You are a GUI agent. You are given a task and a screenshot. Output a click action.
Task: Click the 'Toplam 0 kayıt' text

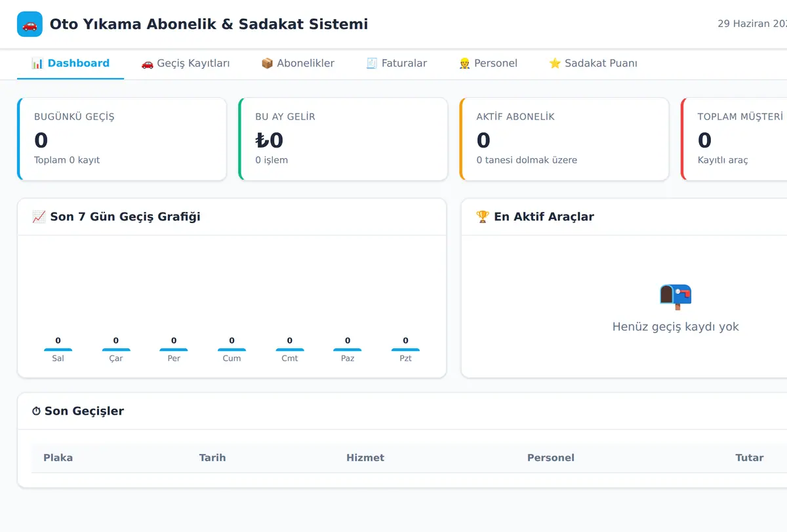67,160
